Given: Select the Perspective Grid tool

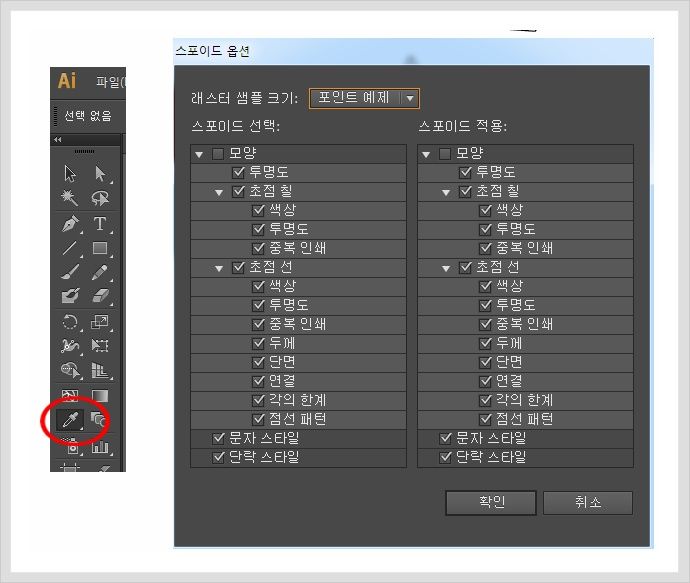Looking at the screenshot, I should (x=100, y=370).
